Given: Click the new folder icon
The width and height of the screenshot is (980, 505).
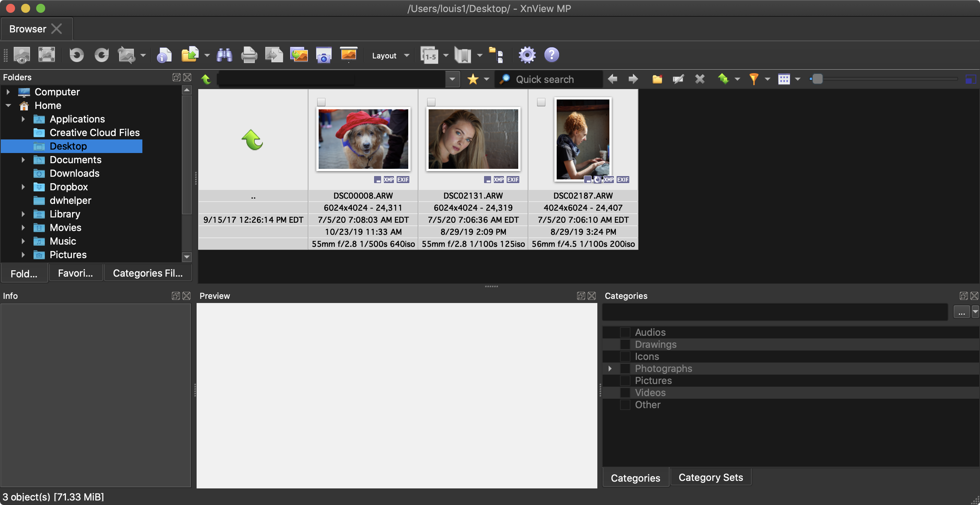Looking at the screenshot, I should click(657, 79).
